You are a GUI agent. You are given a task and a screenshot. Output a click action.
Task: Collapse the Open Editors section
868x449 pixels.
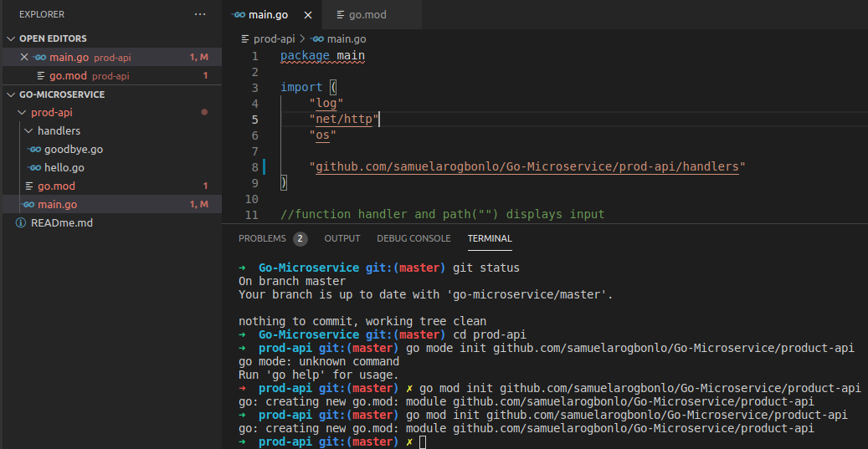click(11, 38)
